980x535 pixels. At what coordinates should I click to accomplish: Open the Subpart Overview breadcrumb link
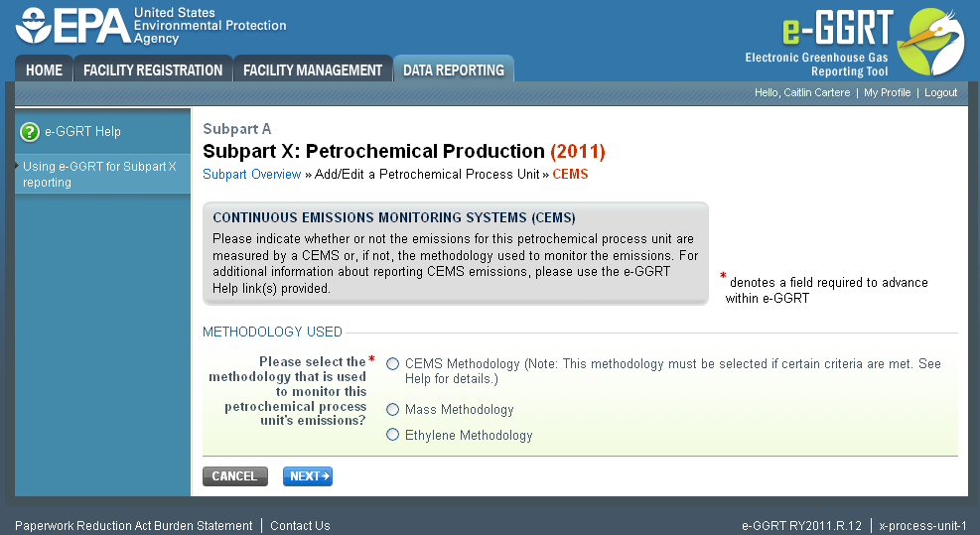tap(252, 175)
